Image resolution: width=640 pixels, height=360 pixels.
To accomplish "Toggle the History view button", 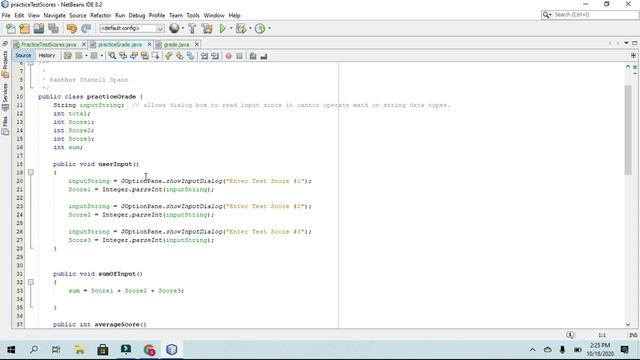I will 47,56.
